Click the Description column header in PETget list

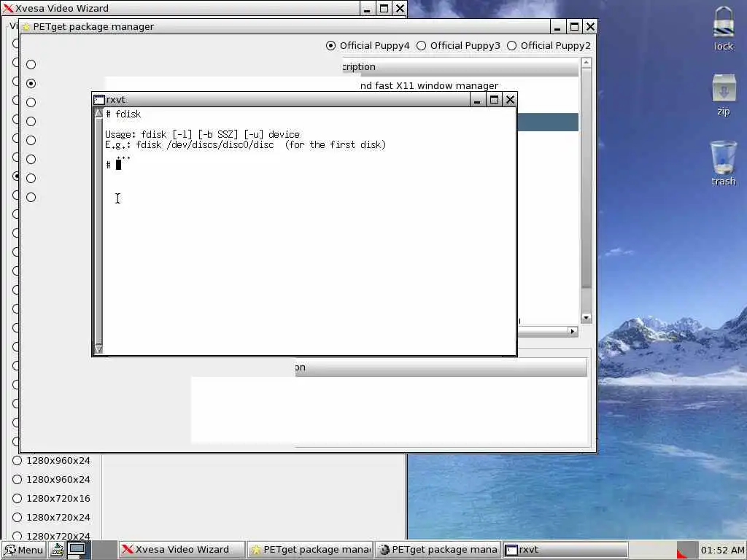(x=460, y=67)
